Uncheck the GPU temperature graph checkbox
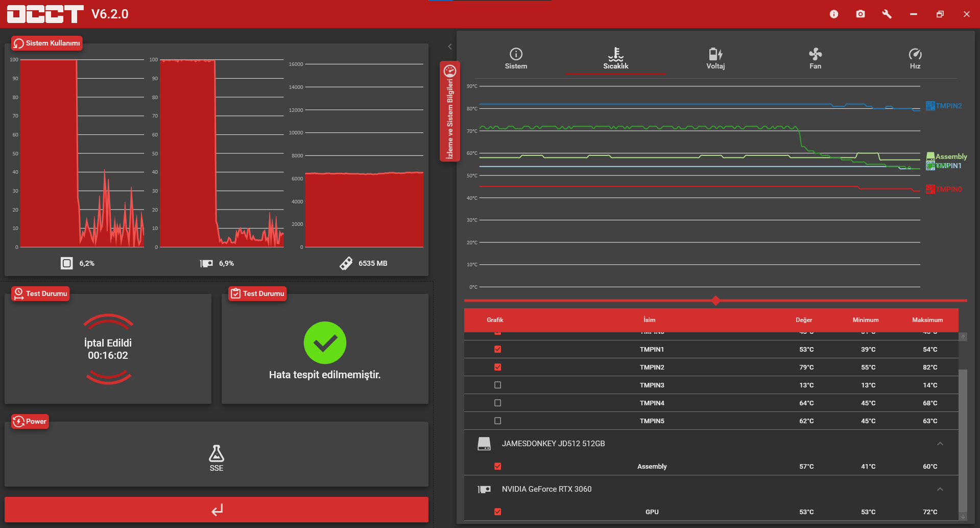This screenshot has height=528, width=980. [x=498, y=512]
